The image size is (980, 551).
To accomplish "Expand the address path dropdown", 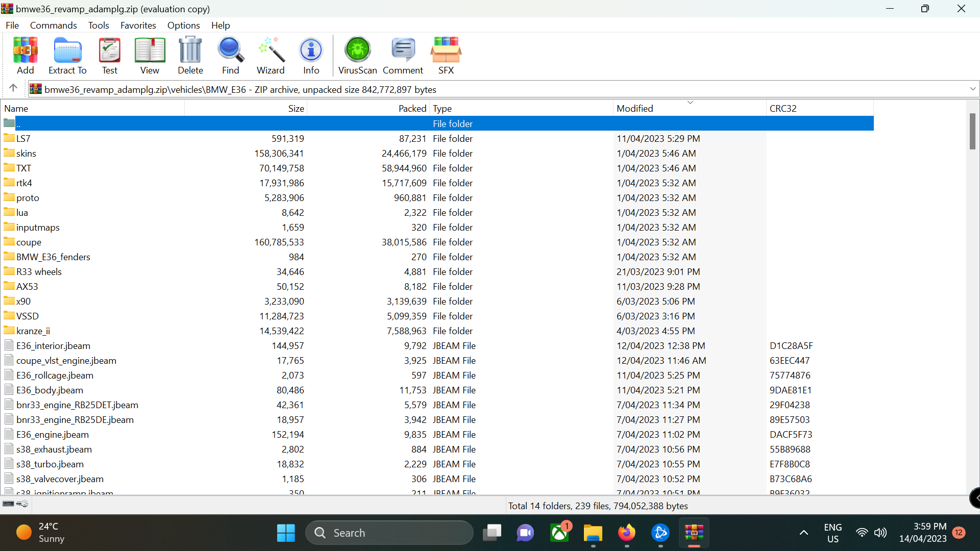I will coord(972,89).
